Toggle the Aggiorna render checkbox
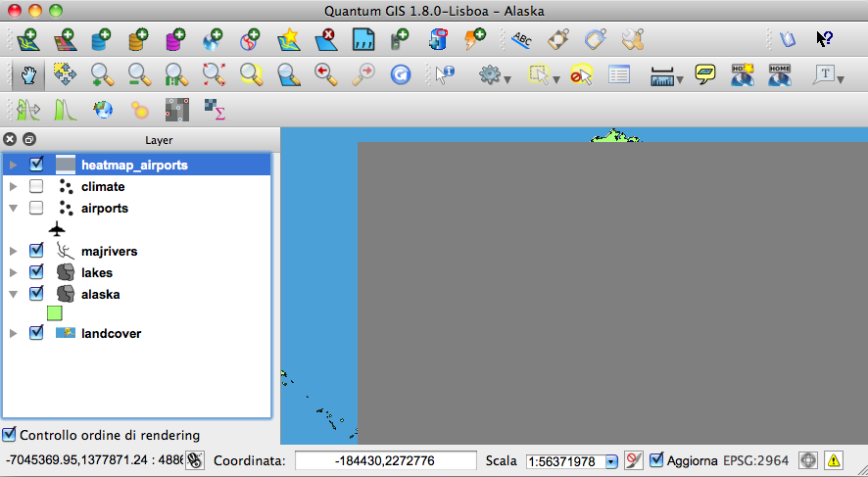 pyautogui.click(x=656, y=459)
